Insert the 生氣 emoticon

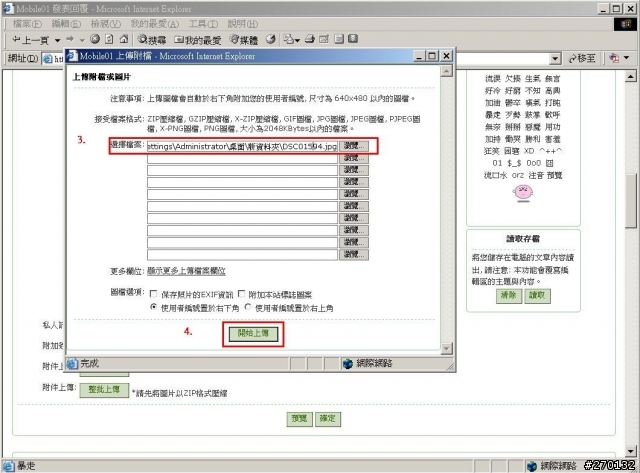click(x=533, y=78)
